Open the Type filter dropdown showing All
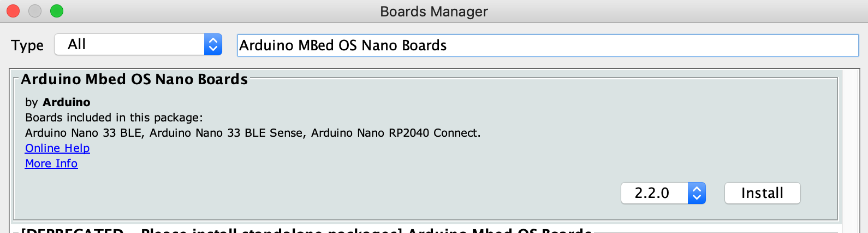 pyautogui.click(x=138, y=44)
